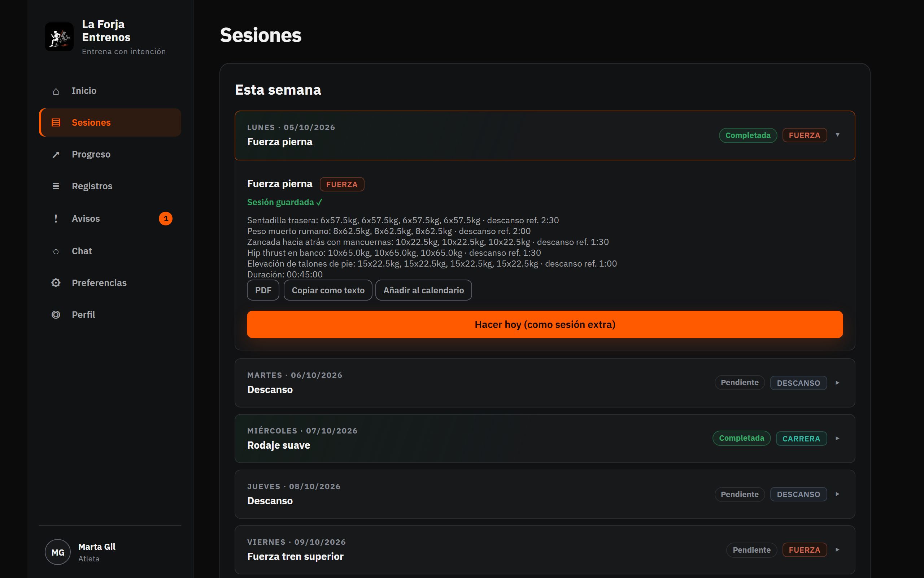
Task: Click the Preferencias gear icon
Action: pos(56,283)
